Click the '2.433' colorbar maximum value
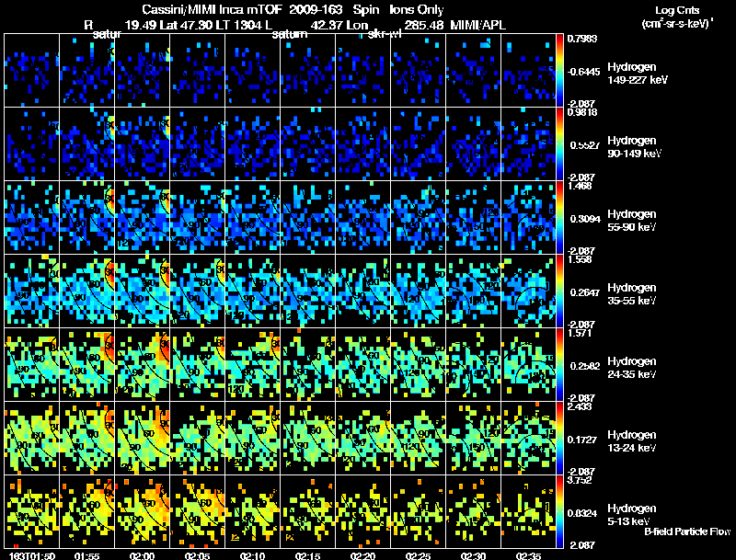Image resolution: width=736 pixels, height=560 pixels. tap(580, 406)
